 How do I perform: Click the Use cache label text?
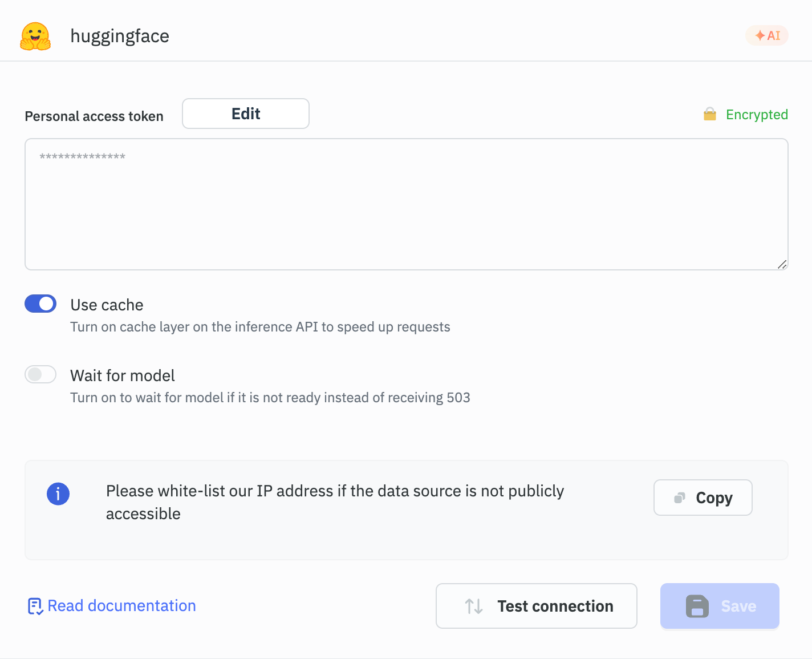tap(107, 305)
